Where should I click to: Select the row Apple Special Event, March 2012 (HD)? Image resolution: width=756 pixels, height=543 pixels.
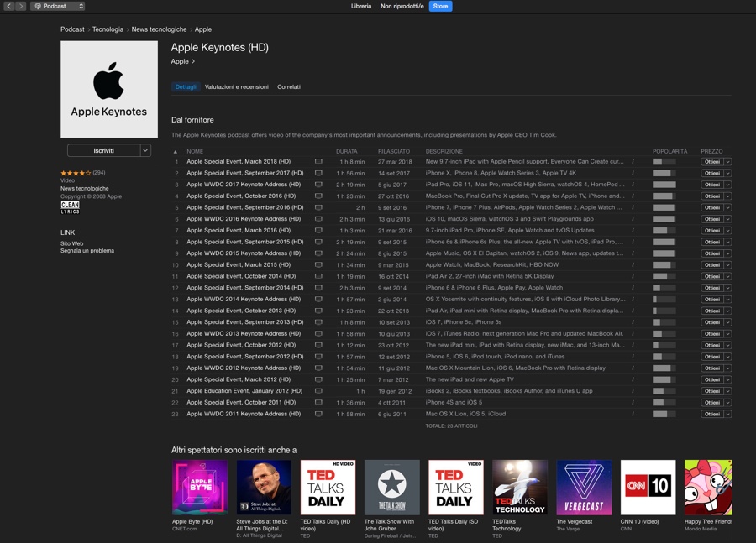(x=451, y=379)
